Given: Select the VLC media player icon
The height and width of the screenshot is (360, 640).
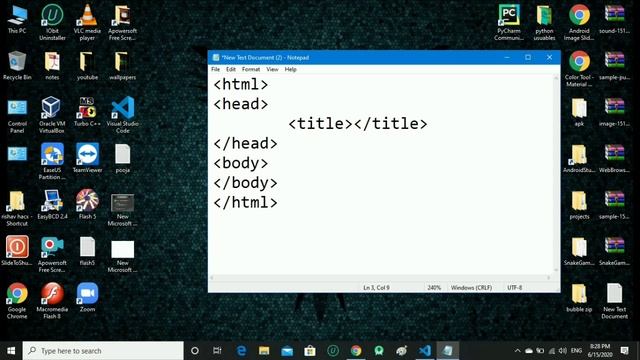Looking at the screenshot, I should click(x=87, y=22).
